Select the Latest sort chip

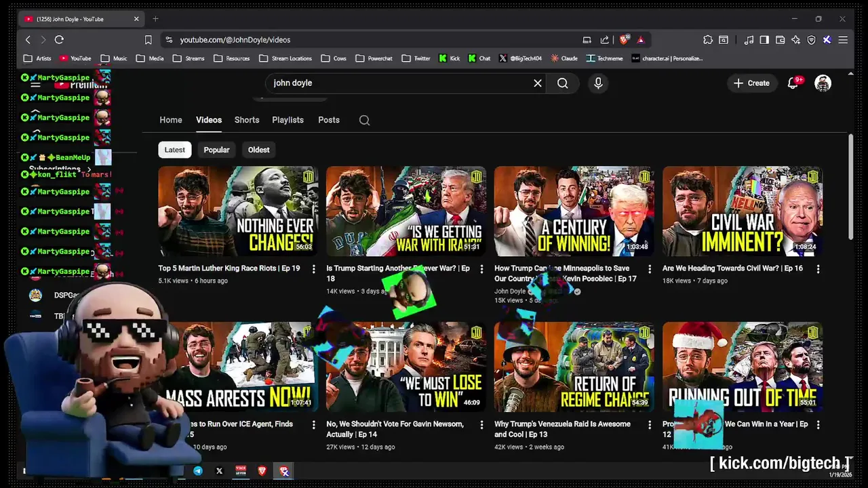tap(175, 150)
